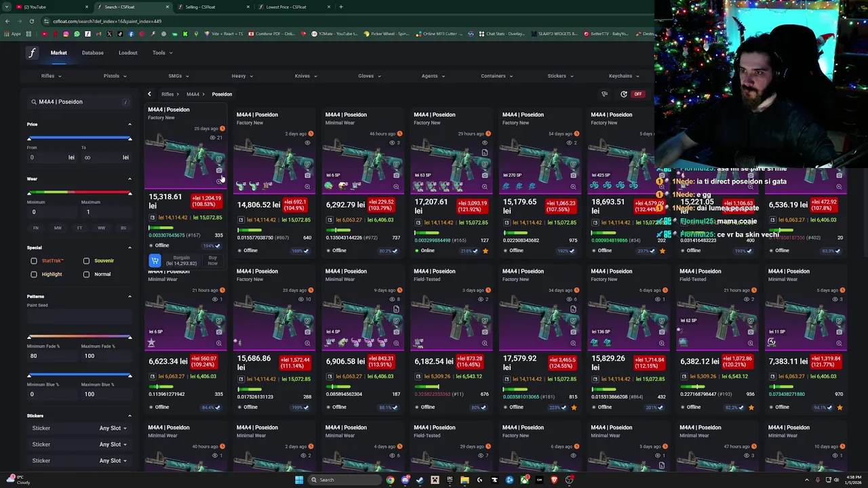
Task: Click the browser address bar
Action: coord(339,21)
